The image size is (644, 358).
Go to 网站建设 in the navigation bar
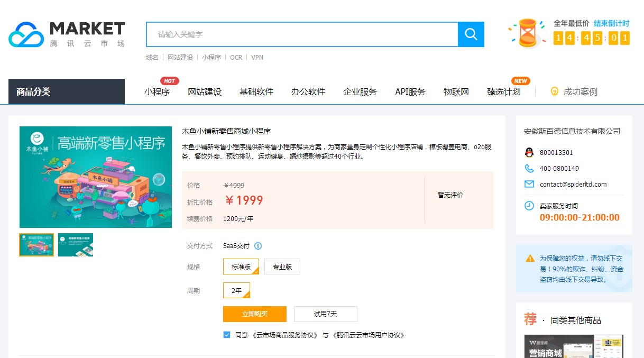[205, 91]
